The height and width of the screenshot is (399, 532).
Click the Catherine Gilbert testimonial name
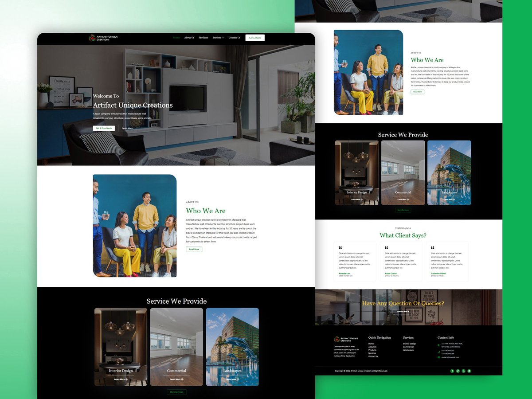tap(438, 274)
